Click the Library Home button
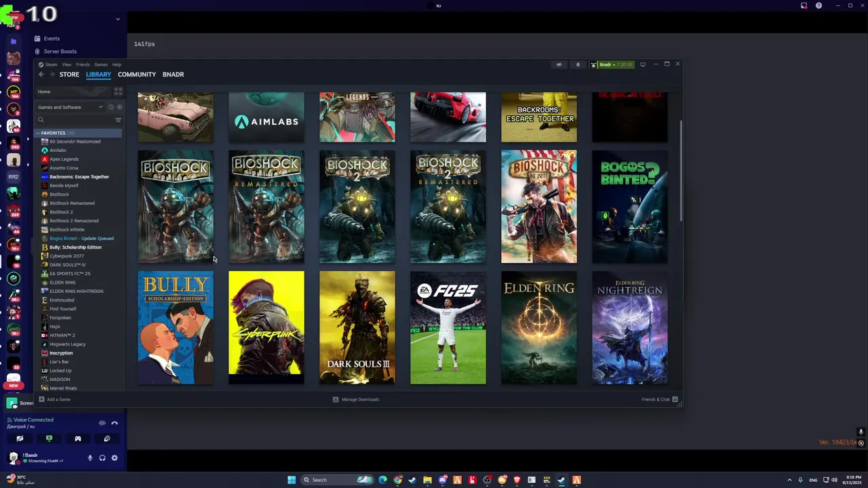868x488 pixels. coord(73,91)
